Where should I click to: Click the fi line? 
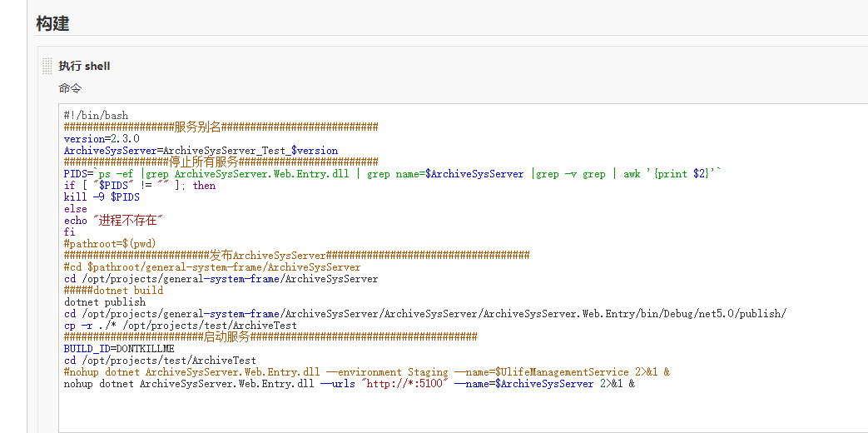click(x=69, y=232)
